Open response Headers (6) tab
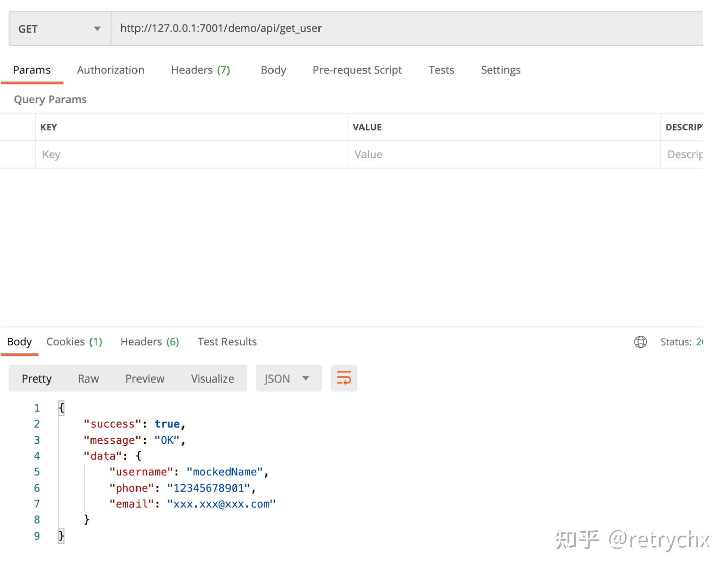728x572 pixels. coord(150,342)
